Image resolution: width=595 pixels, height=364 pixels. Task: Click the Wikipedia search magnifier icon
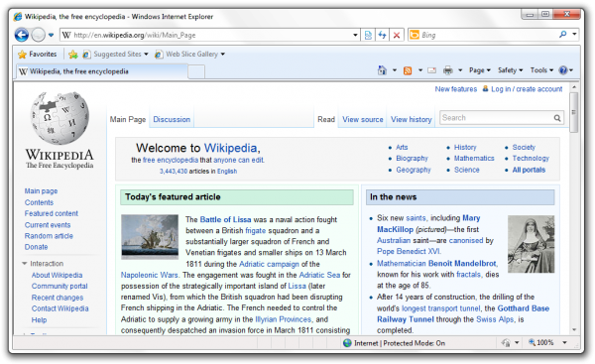pyautogui.click(x=557, y=118)
